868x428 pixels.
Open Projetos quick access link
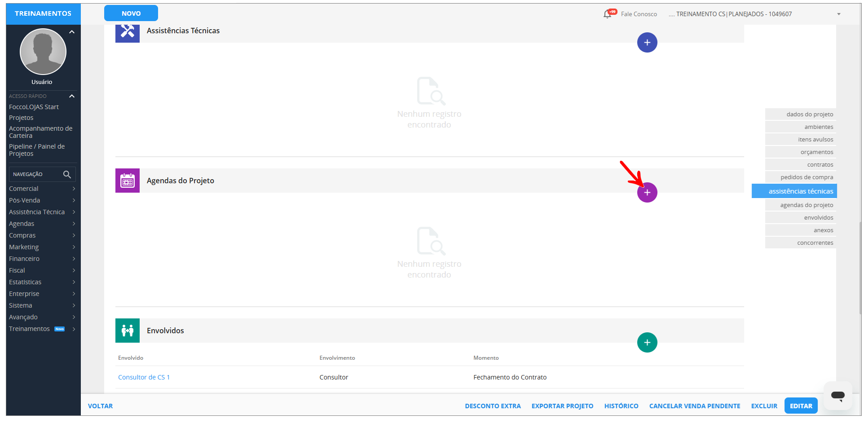coord(21,118)
